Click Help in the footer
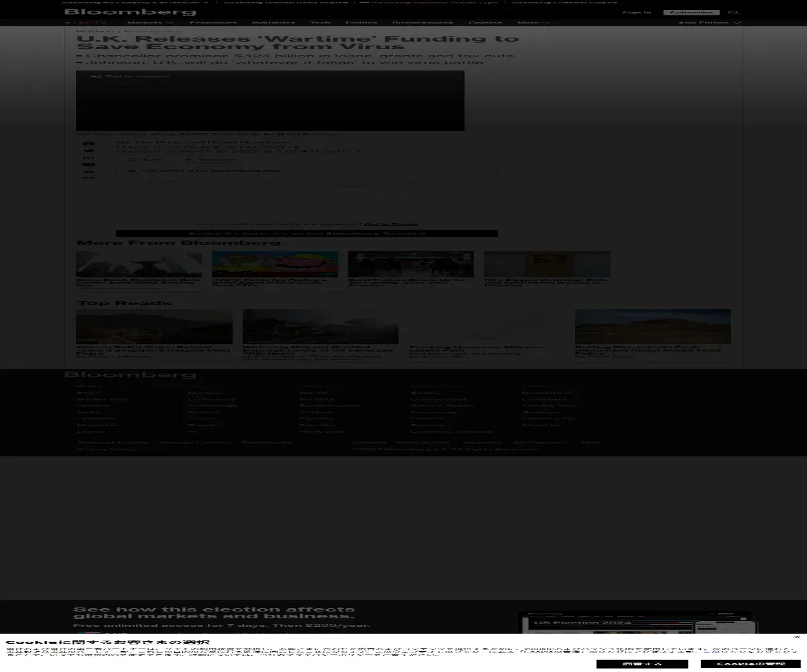Viewport: 807px width, 672px height. click(x=591, y=443)
